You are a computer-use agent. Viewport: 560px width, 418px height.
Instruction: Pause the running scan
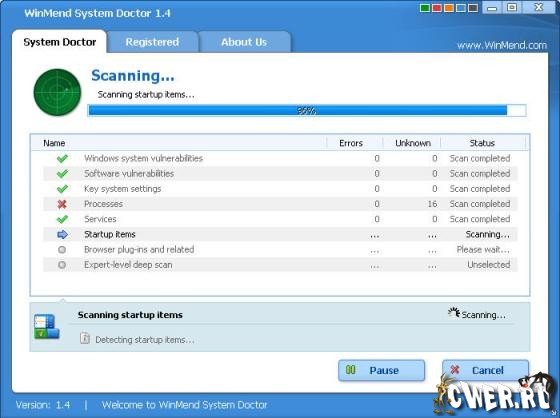pos(381,370)
